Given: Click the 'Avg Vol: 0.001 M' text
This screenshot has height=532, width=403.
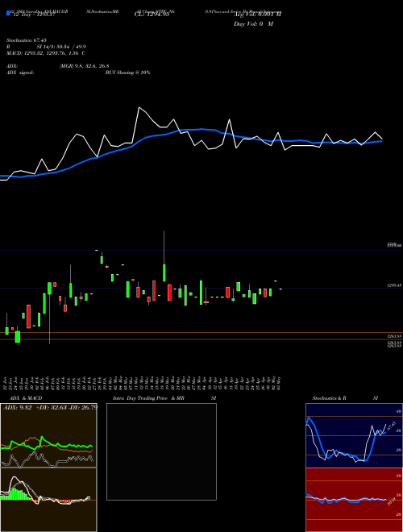Looking at the screenshot, I should tap(257, 15).
